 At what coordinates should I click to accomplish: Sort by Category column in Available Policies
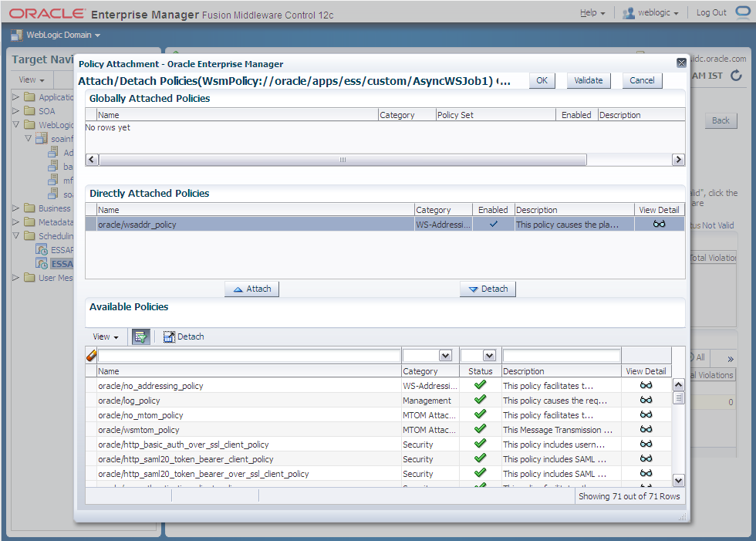430,371
